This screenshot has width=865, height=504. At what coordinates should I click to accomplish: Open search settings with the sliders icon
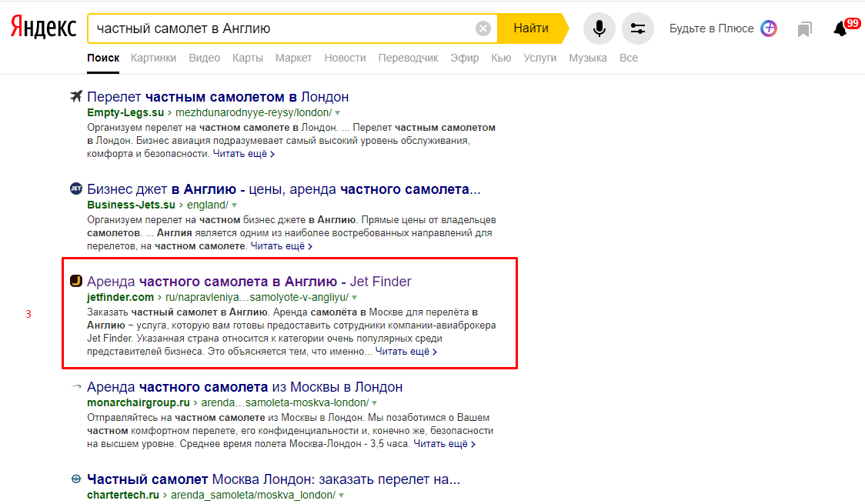point(638,28)
